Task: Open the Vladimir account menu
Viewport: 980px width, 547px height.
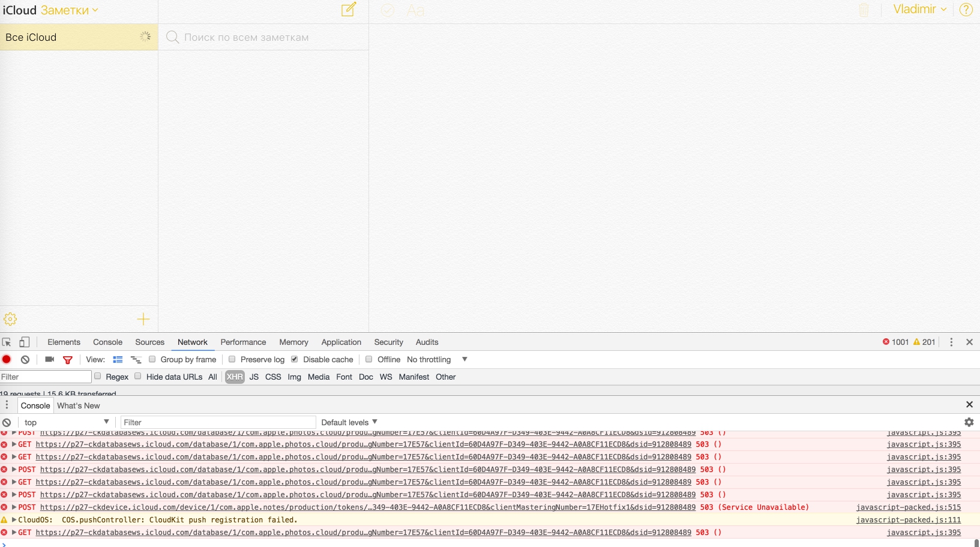Action: click(x=919, y=9)
